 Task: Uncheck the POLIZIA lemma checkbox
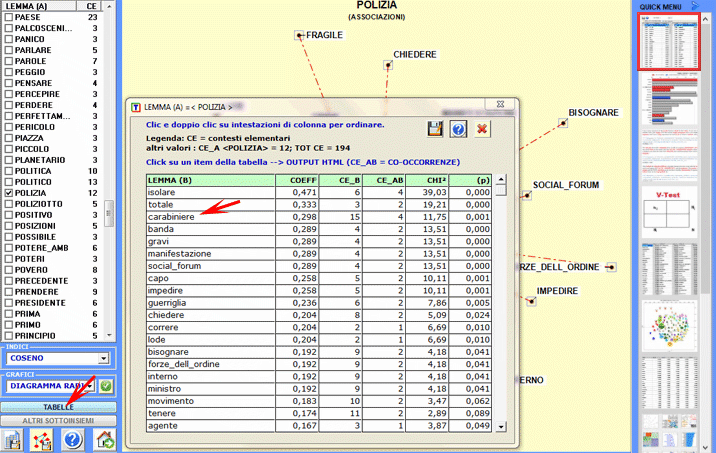click(x=9, y=193)
